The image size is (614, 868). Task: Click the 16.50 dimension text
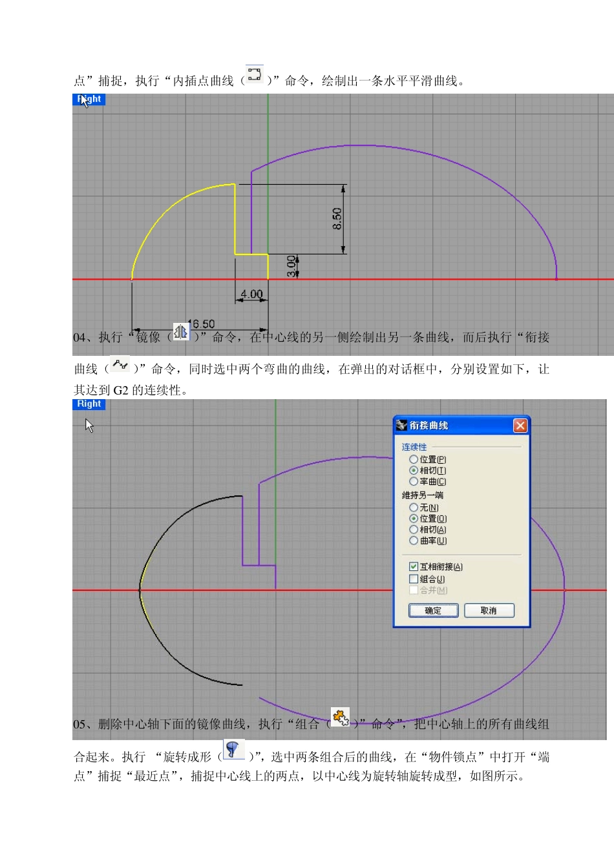tap(201, 324)
